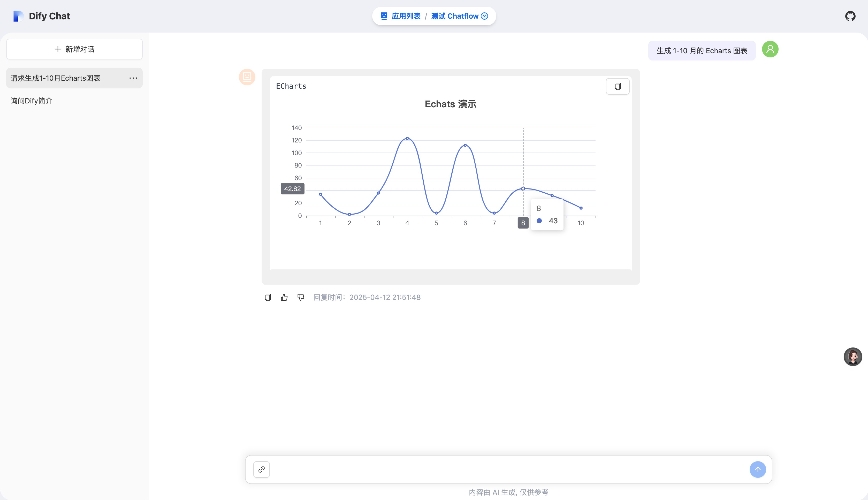
Task: Click the app list icon in the breadcrumb
Action: (x=384, y=16)
